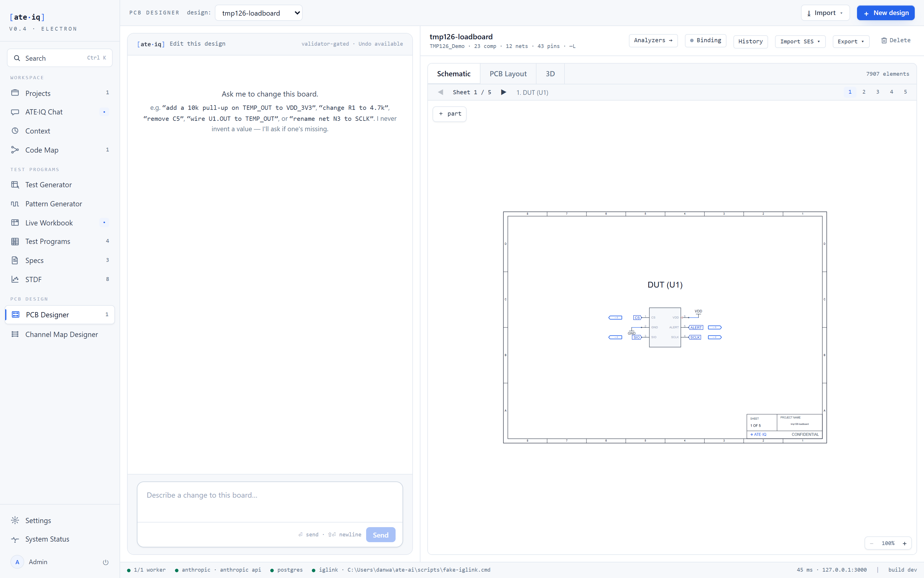The height and width of the screenshot is (578, 924).
Task: Jump to sheet page 3
Action: coord(878,92)
